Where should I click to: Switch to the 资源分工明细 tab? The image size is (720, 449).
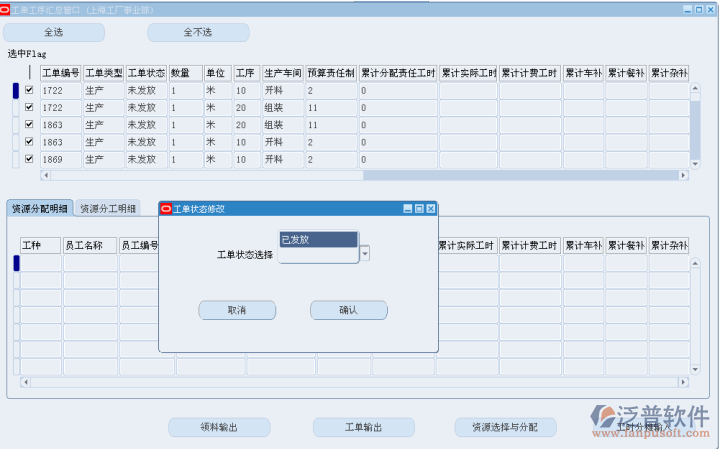pos(109,209)
